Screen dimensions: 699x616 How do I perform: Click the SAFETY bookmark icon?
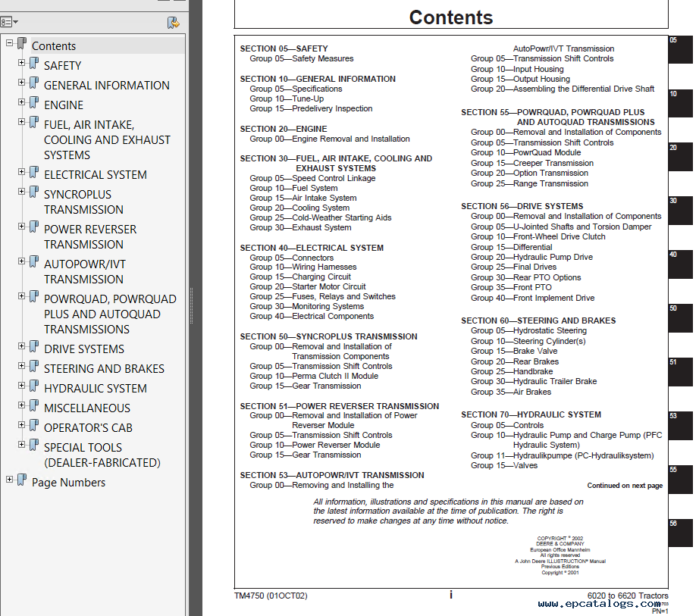tap(34, 63)
